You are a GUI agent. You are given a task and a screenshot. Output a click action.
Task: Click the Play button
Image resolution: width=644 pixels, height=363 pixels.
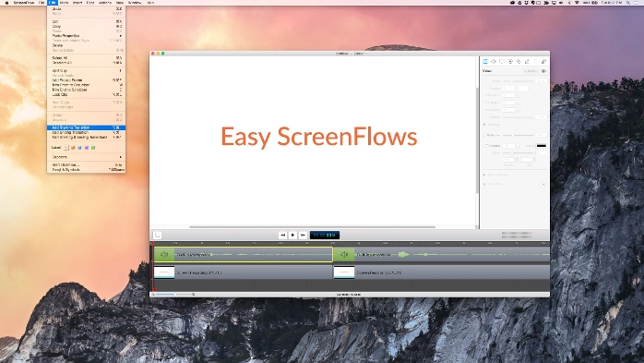click(292, 236)
